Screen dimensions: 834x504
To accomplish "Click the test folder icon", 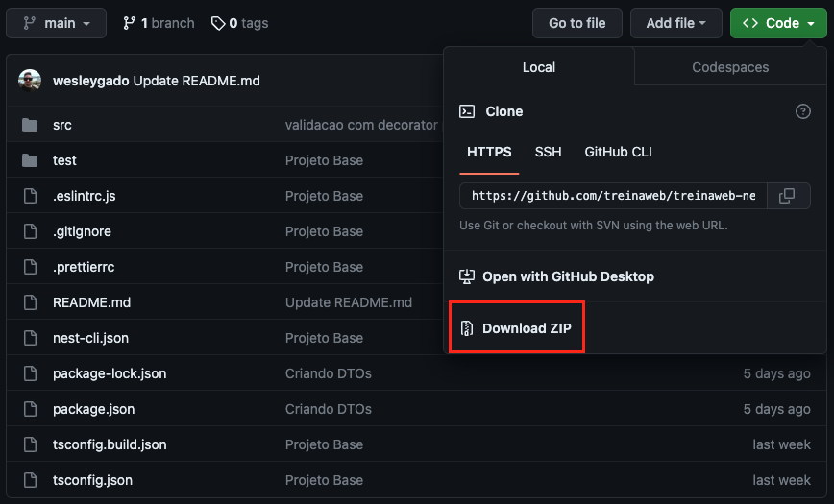I will tap(30, 160).
